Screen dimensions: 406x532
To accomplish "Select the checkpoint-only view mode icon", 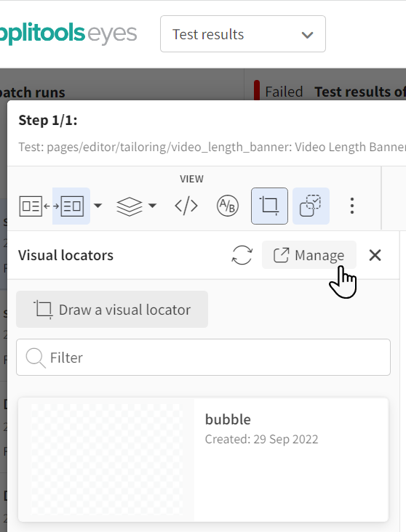I will (x=72, y=206).
